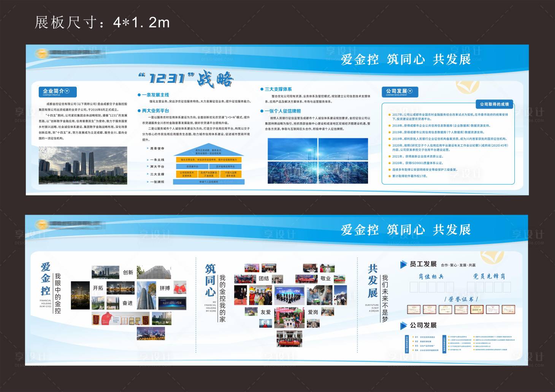This screenshot has width=555, height=392.
Task: Open the city skyline photo under 企业简介
Action: click(x=83, y=165)
